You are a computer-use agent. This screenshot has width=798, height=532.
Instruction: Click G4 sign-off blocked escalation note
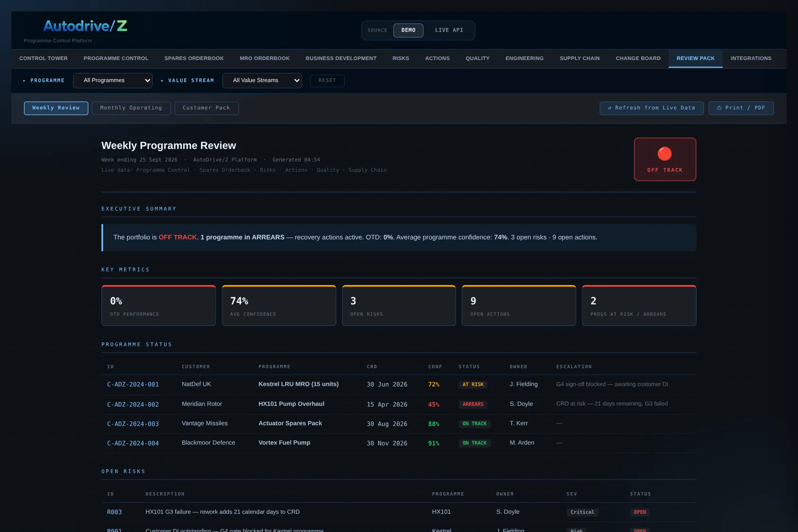click(x=612, y=384)
